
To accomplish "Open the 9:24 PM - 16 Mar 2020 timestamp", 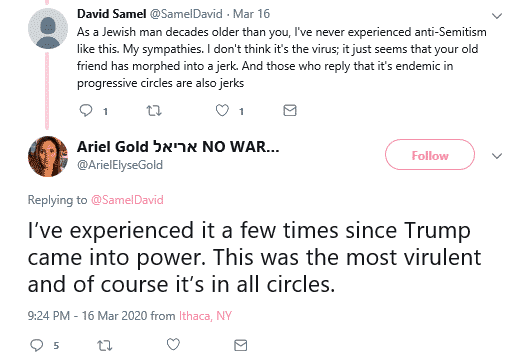I will [88, 316].
